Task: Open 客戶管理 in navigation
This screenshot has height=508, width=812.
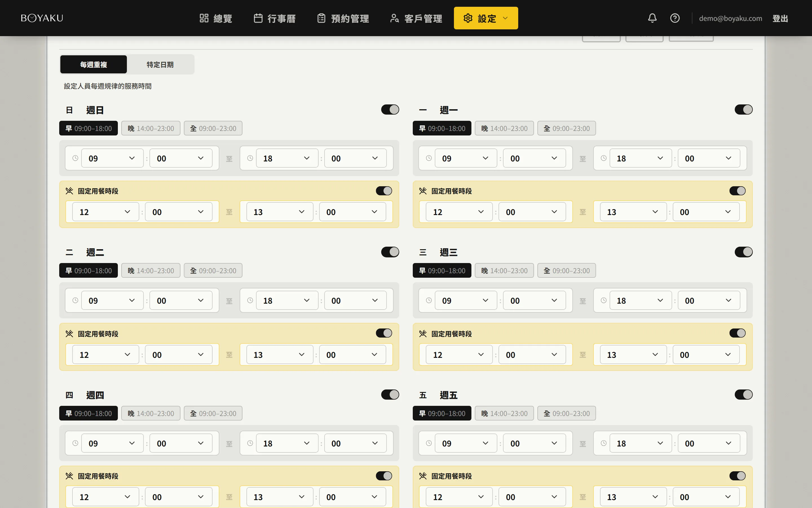Action: click(416, 18)
